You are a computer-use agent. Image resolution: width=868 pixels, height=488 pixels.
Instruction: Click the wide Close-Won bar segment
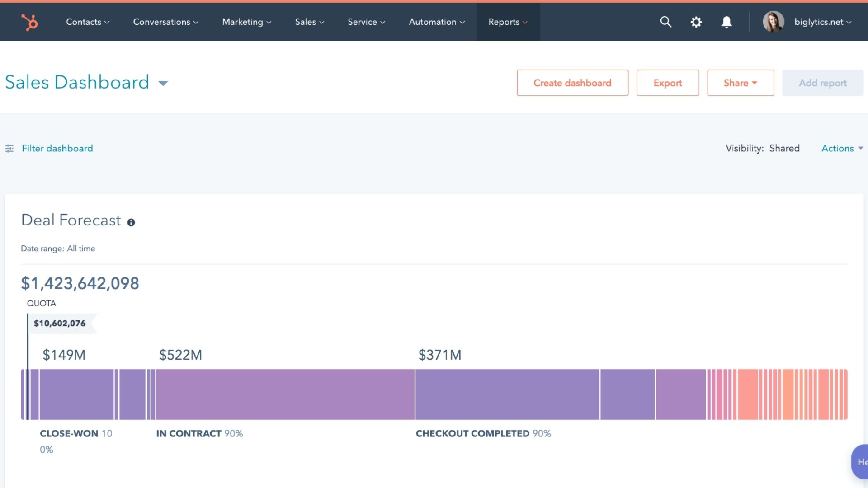(76, 394)
